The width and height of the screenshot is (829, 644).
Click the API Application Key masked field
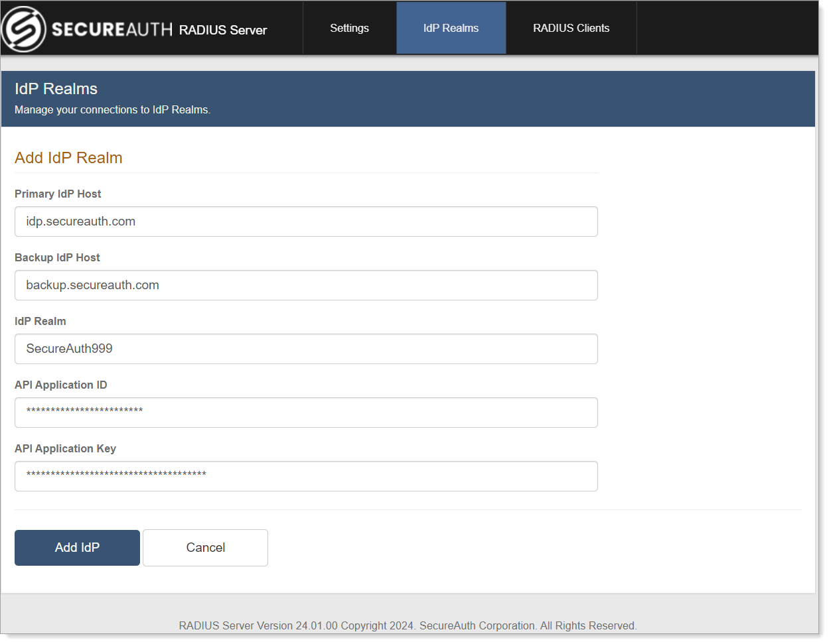pos(306,476)
